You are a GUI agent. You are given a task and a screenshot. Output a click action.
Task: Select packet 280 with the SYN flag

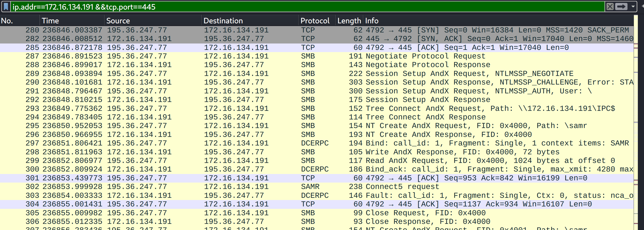[317, 30]
